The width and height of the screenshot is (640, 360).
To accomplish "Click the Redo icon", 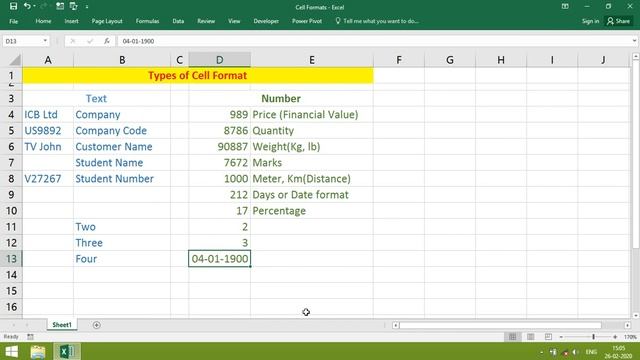I will (44, 6).
